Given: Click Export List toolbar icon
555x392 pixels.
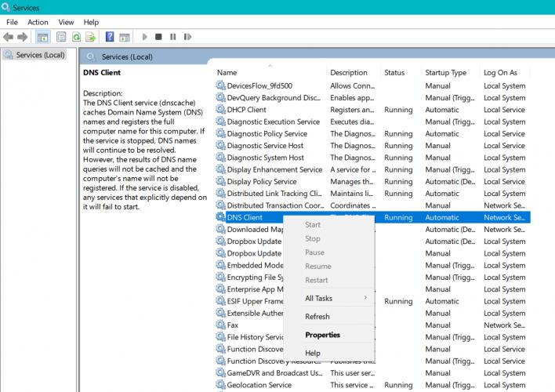Looking at the screenshot, I should coord(91,37).
